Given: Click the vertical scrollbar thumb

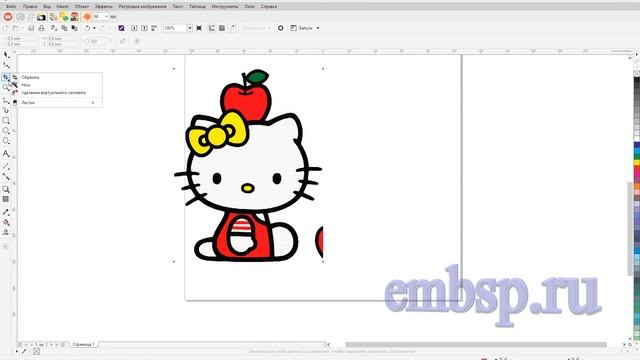Looking at the screenshot, I should click(629, 229).
